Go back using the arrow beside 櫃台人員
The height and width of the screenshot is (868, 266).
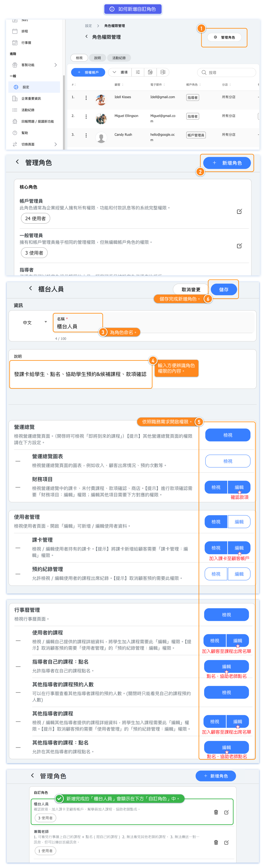[31, 288]
